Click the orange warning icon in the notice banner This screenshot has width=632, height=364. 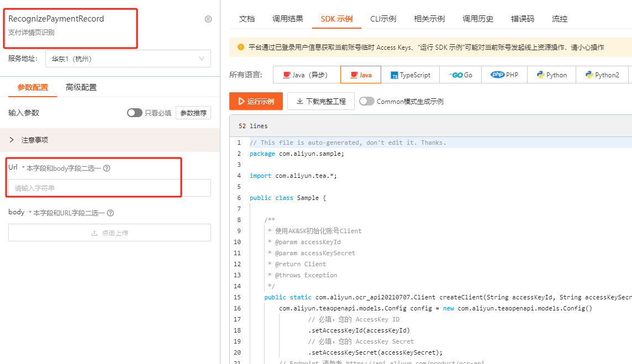point(241,47)
